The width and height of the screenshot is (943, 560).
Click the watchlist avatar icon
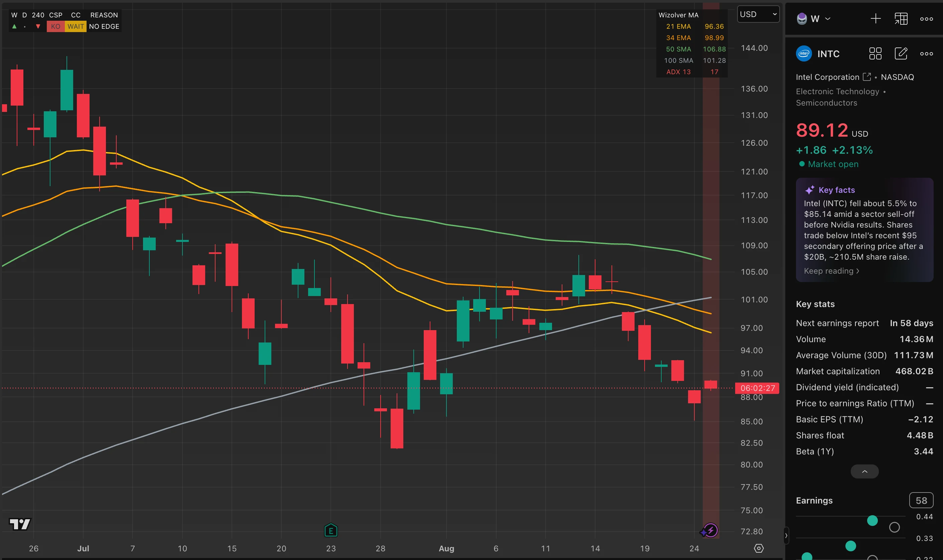802,18
